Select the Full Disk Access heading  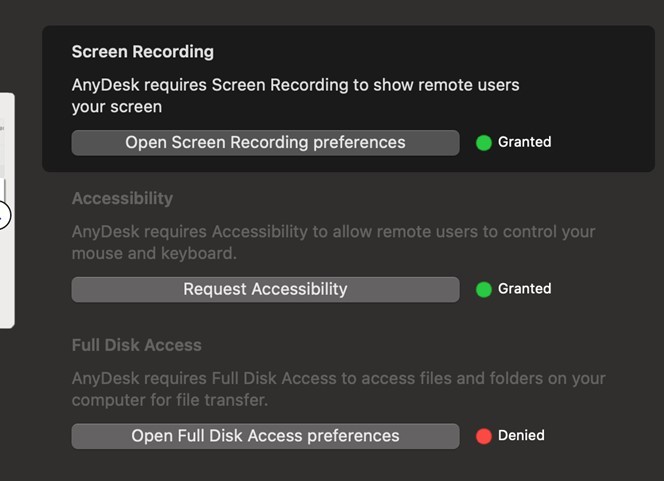137,345
